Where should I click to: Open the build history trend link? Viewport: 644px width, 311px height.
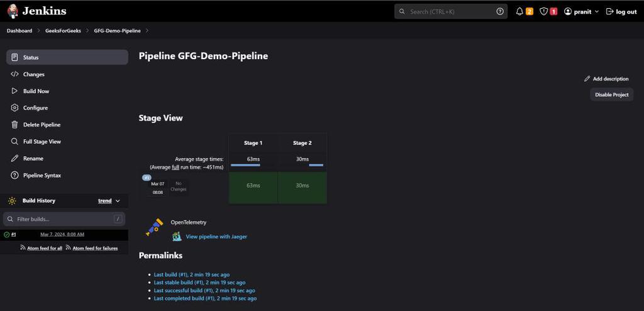[105, 201]
